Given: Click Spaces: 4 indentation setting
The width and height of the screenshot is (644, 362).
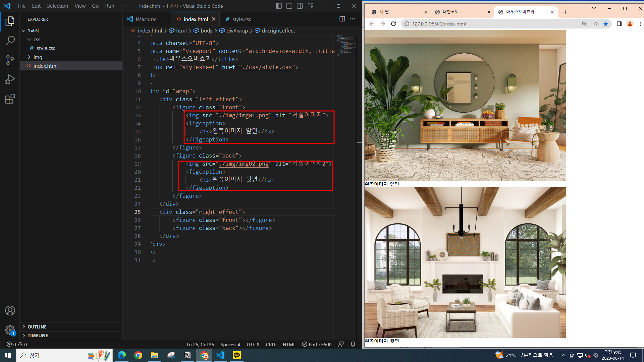Looking at the screenshot, I should [230, 344].
